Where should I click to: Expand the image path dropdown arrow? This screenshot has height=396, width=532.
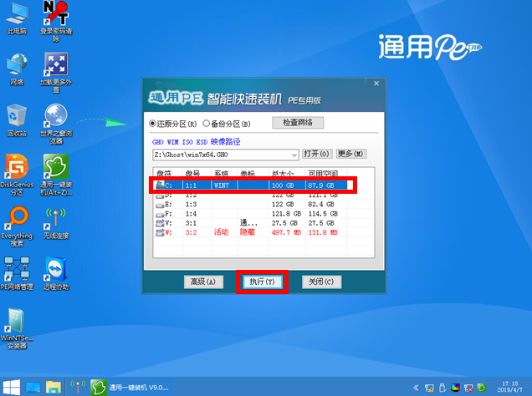coord(294,155)
